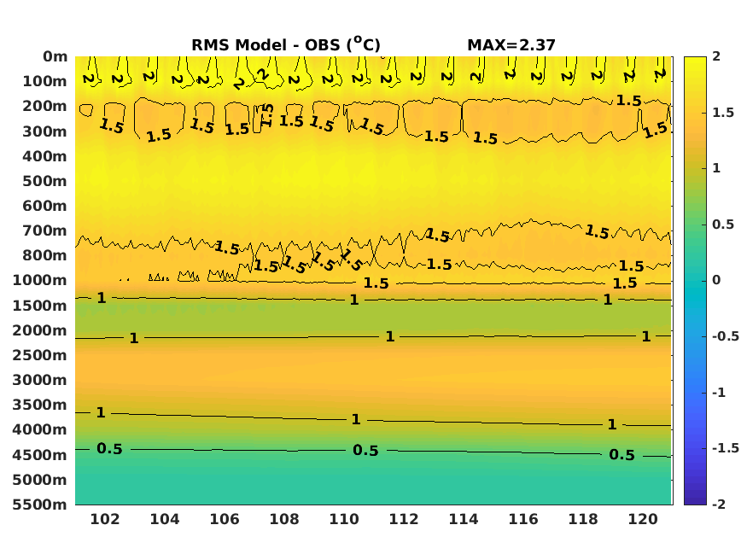Select the '1000m' depth axis label
This screenshot has width=747, height=560.
(x=40, y=280)
